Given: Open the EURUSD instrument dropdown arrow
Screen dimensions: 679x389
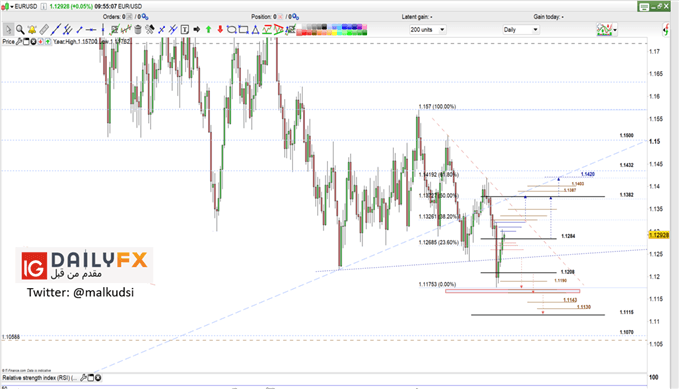Looking at the screenshot, I should pyautogui.click(x=12, y=6).
